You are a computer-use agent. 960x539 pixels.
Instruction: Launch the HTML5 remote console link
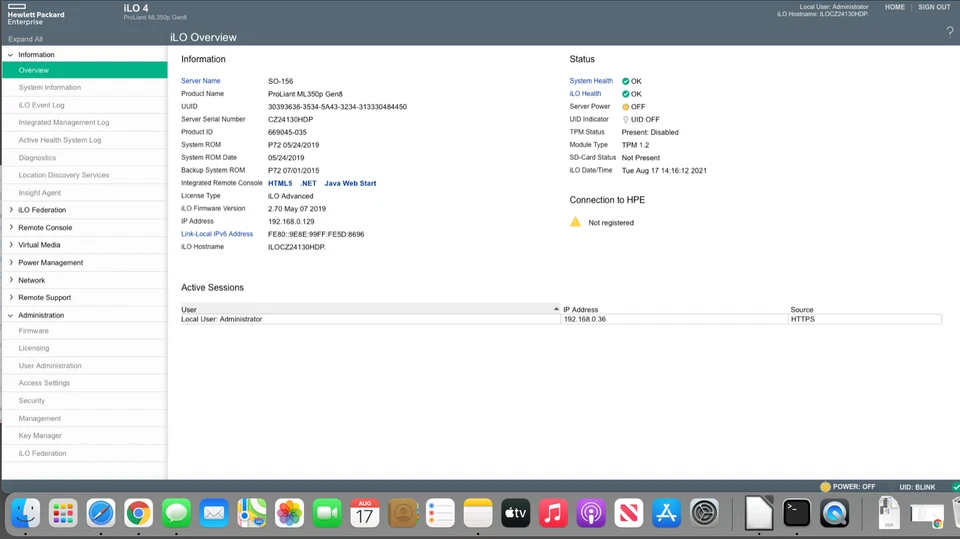click(x=280, y=183)
